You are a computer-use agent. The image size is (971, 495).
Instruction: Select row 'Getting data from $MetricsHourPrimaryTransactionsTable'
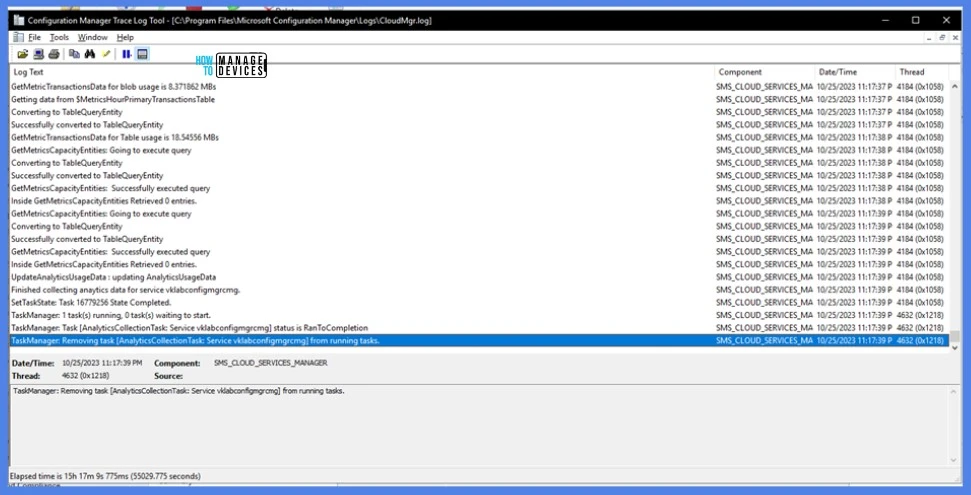(x=479, y=99)
